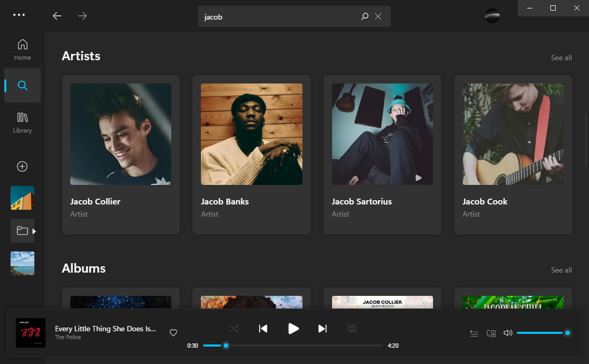Open the Jacob Collier artist card
The height and width of the screenshot is (364, 589).
click(121, 155)
